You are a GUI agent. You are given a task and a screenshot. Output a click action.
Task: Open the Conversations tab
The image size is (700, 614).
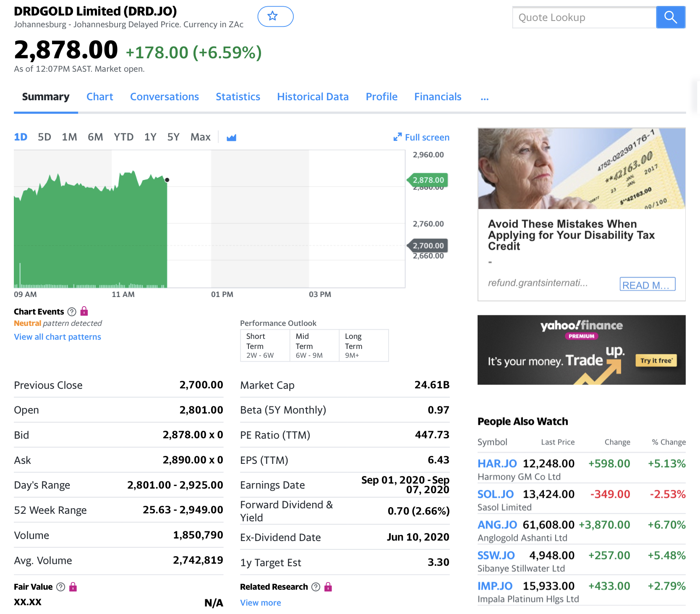165,97
